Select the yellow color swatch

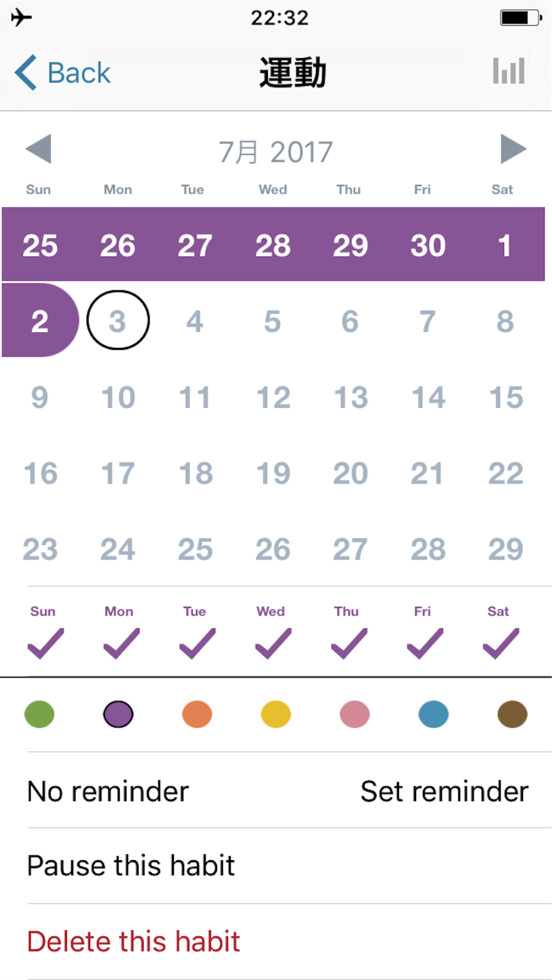[276, 715]
